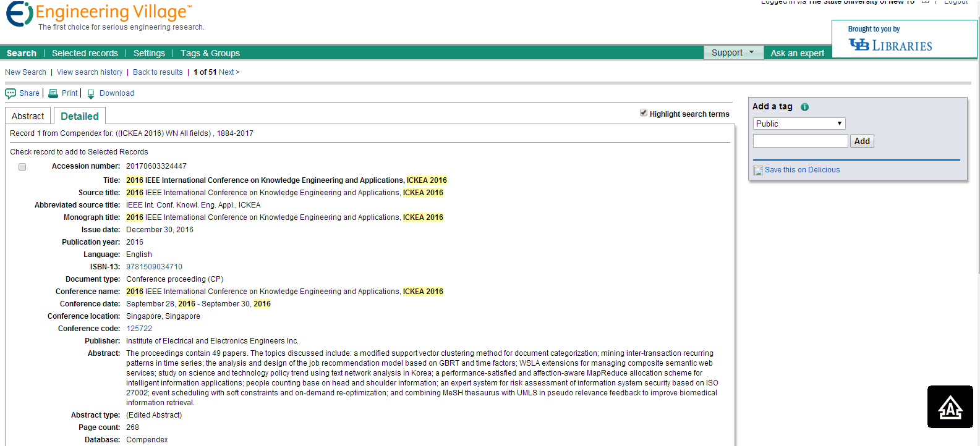Click the Share link text

point(29,93)
